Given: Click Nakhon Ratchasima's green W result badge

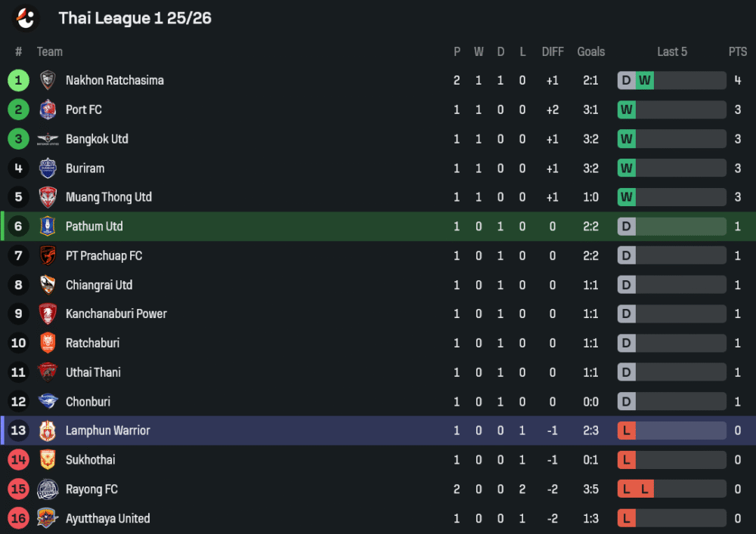Looking at the screenshot, I should click(x=645, y=80).
